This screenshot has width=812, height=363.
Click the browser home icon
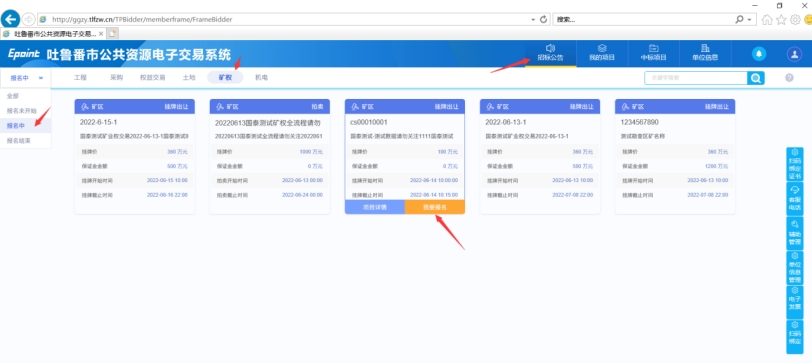tap(767, 20)
